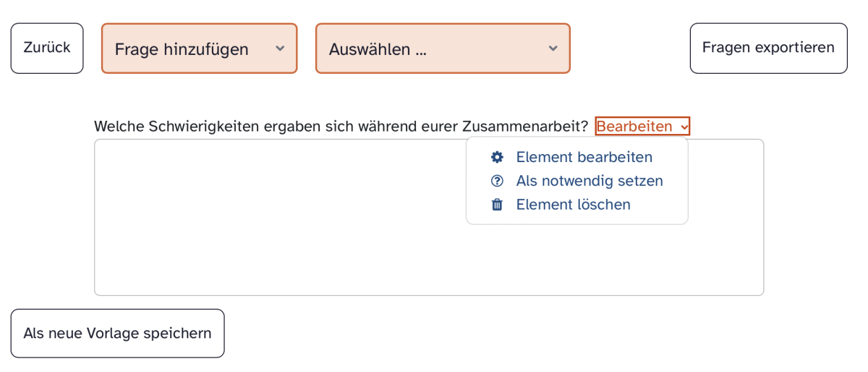Click the question mark circle icon
Screen dimensions: 868x372
click(x=497, y=181)
